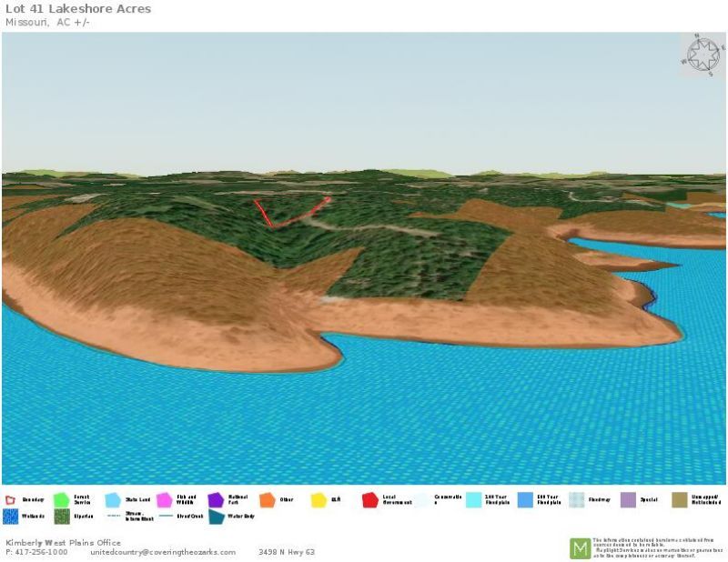
Task: Click the light blue State Land icon
Action: point(113,500)
